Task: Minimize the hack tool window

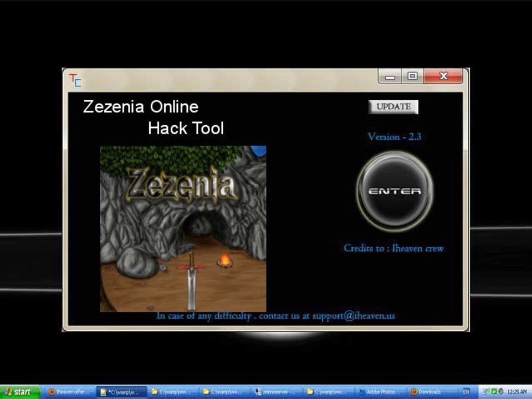Action: pyautogui.click(x=390, y=76)
